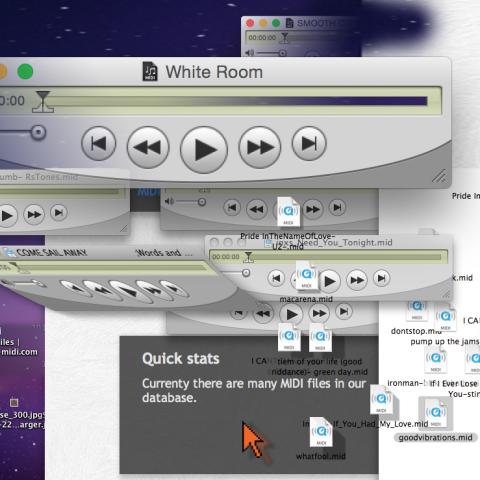Fast forward in the Numb- RsTones.mid player
Image resolution: width=480 pixels, height=480 pixels.
(x=34, y=214)
